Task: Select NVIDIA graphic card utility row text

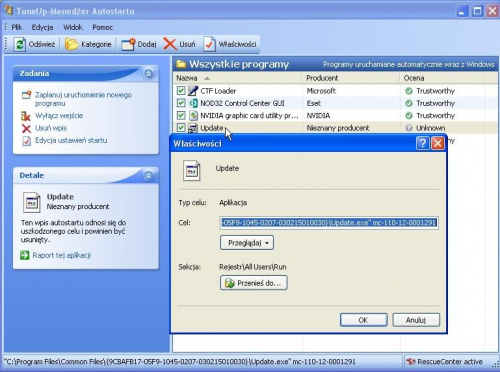Action: point(249,115)
